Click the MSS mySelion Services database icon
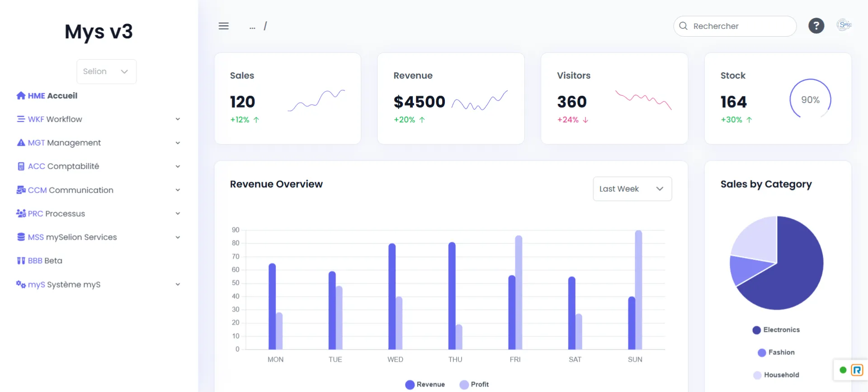Viewport: 868px width, 392px height. click(x=21, y=237)
